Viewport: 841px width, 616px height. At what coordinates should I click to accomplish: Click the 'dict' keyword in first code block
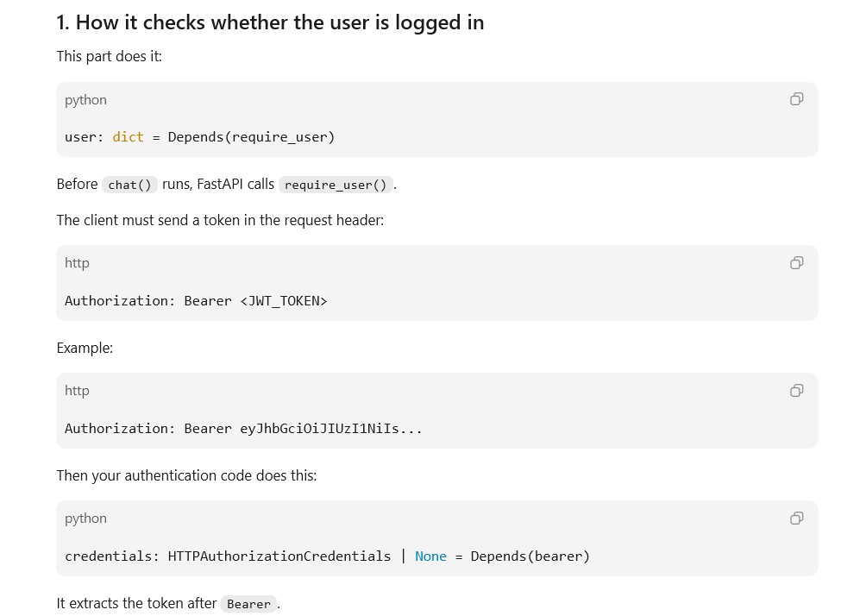coord(129,137)
